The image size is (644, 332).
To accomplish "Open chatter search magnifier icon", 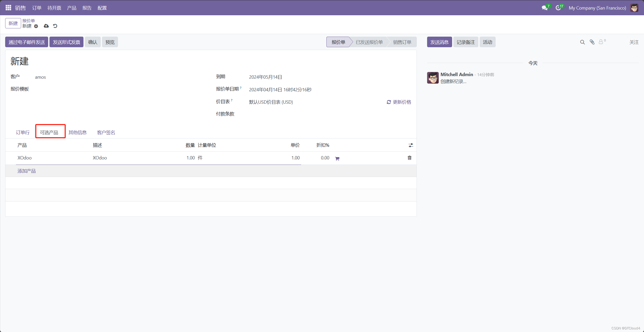I will pos(582,42).
